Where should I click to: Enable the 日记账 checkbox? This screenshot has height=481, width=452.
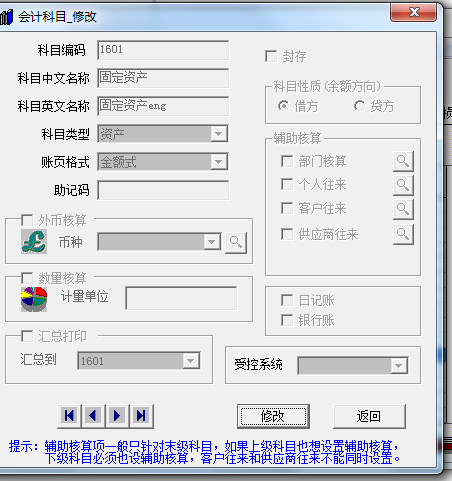(x=287, y=300)
